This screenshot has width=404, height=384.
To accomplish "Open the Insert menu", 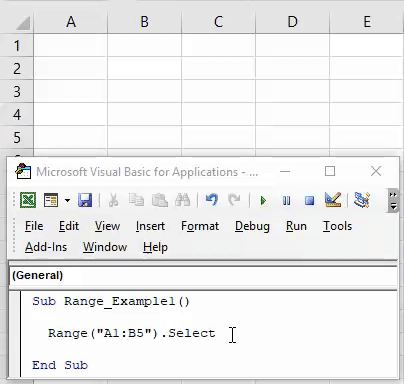I will click(150, 226).
